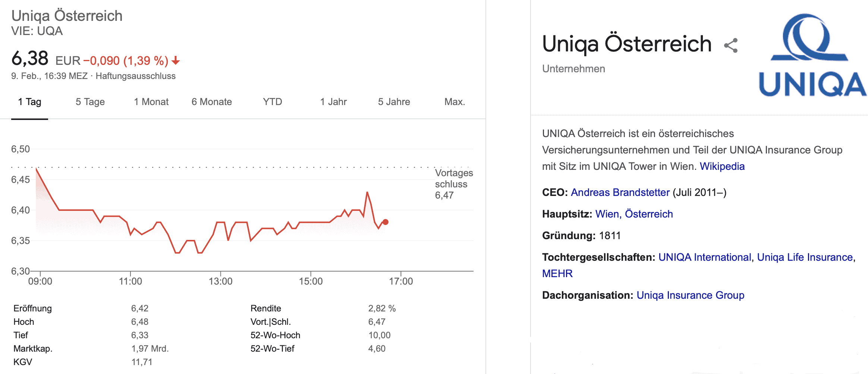Screen dimensions: 868x374
Task: Switch to the 5 Tage chart range
Action: point(90,102)
